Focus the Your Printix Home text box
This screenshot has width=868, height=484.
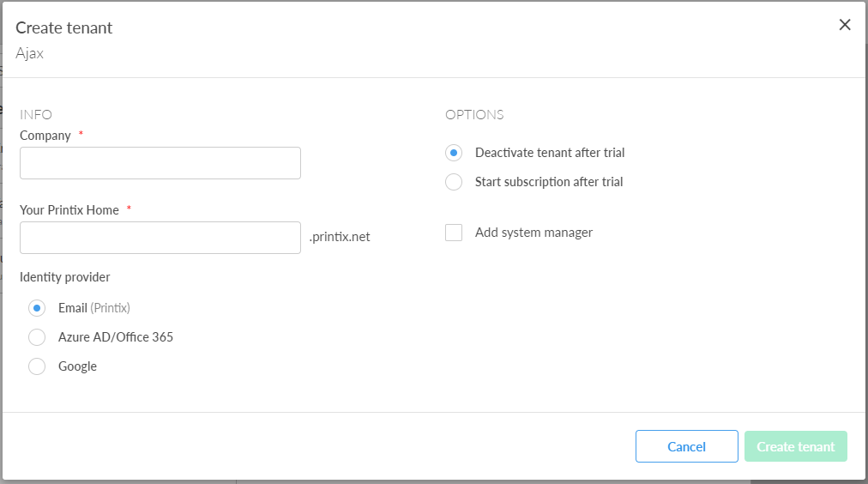click(x=160, y=238)
